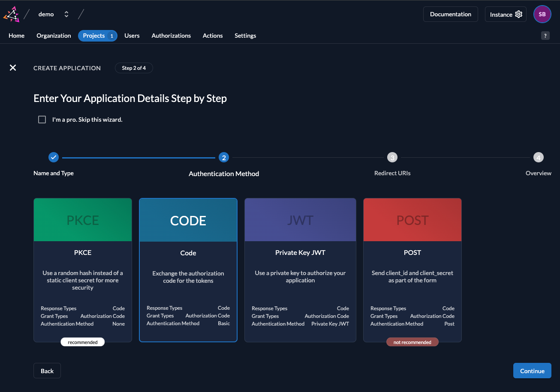The image size is (560, 392).
Task: Deselect the Code authentication card
Action: click(x=188, y=270)
